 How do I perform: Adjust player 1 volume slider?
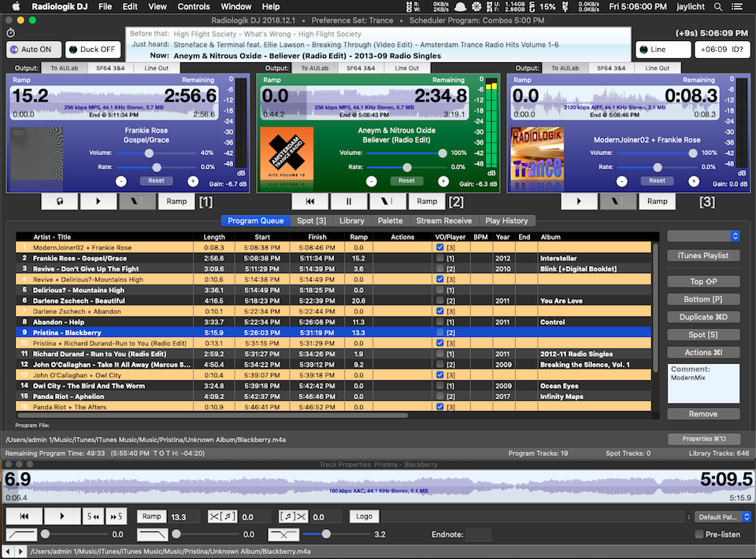pyautogui.click(x=149, y=153)
